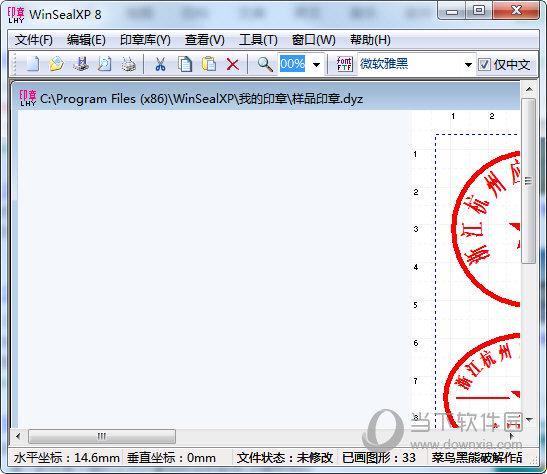The width and height of the screenshot is (547, 474).
Task: Open the 印章库(Y) menu
Action: [145, 40]
